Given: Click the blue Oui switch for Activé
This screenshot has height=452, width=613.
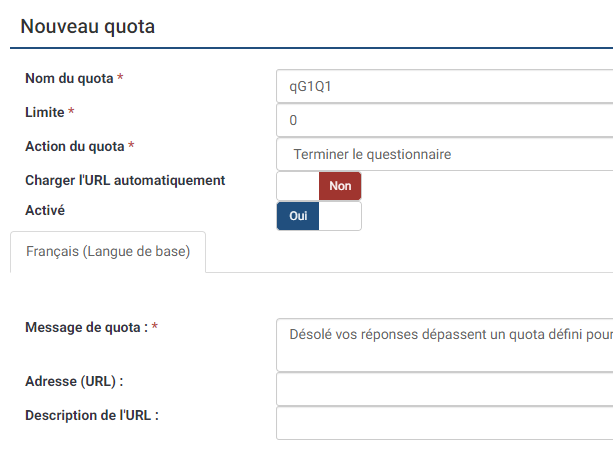Looking at the screenshot, I should 298,216.
